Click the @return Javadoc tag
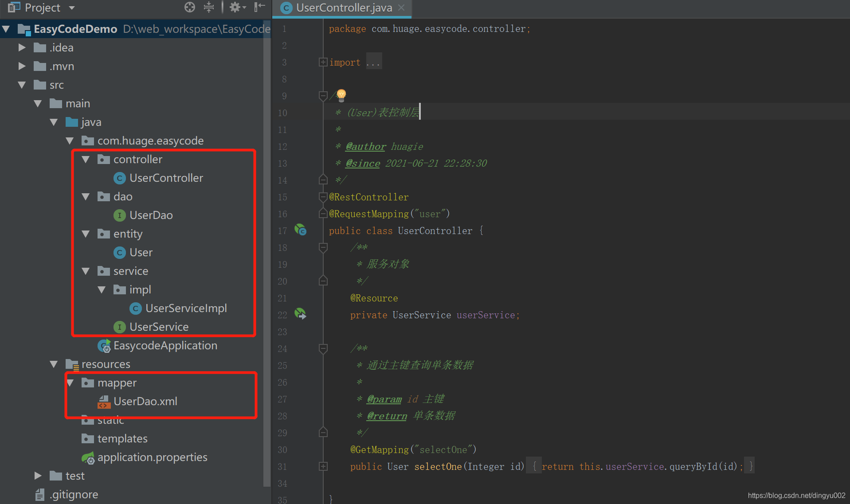This screenshot has width=850, height=504. pos(387,416)
